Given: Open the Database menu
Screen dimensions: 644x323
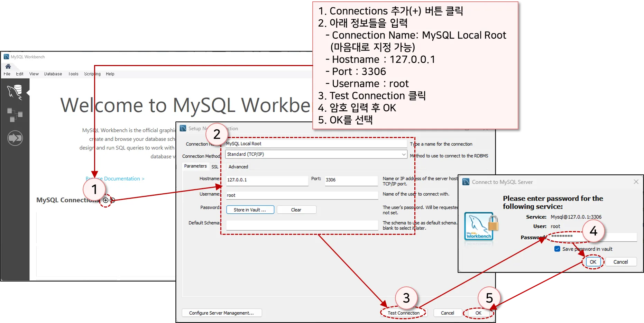Looking at the screenshot, I should coord(53,74).
